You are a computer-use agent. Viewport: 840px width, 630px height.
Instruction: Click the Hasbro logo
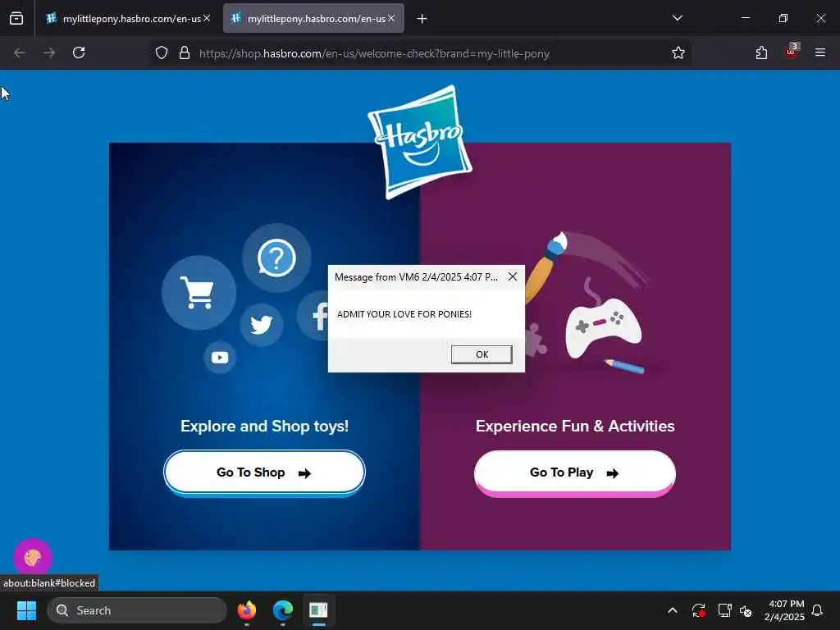[x=420, y=141]
